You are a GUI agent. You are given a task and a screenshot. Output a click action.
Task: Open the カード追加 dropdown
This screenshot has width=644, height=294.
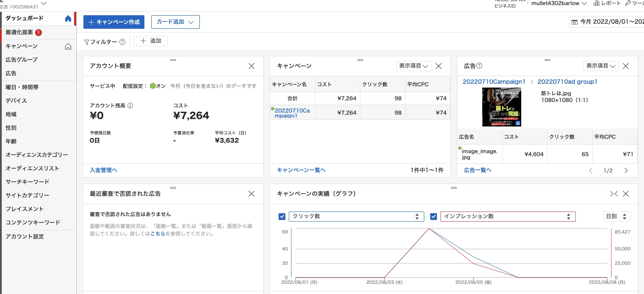click(175, 22)
